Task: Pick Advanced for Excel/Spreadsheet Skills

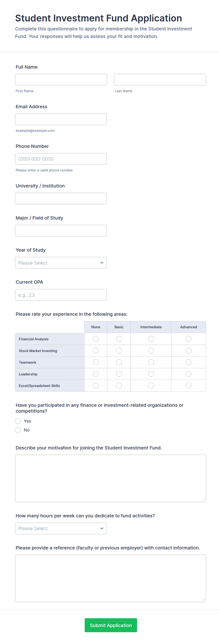Action: [189, 386]
